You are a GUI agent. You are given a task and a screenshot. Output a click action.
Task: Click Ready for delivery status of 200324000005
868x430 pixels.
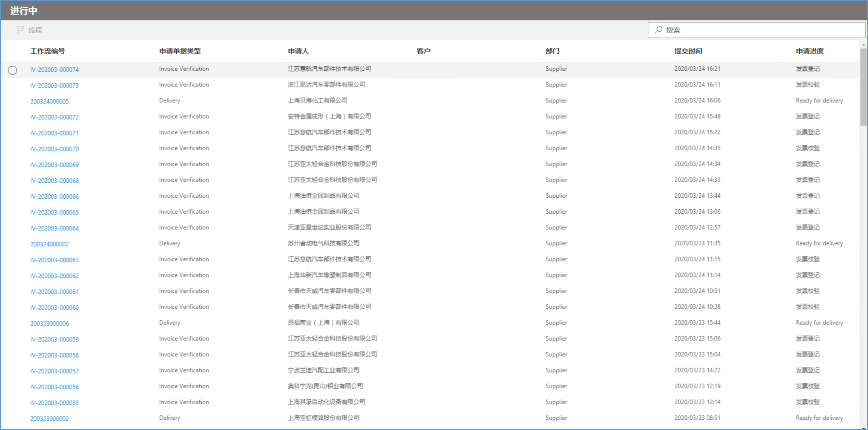point(819,100)
